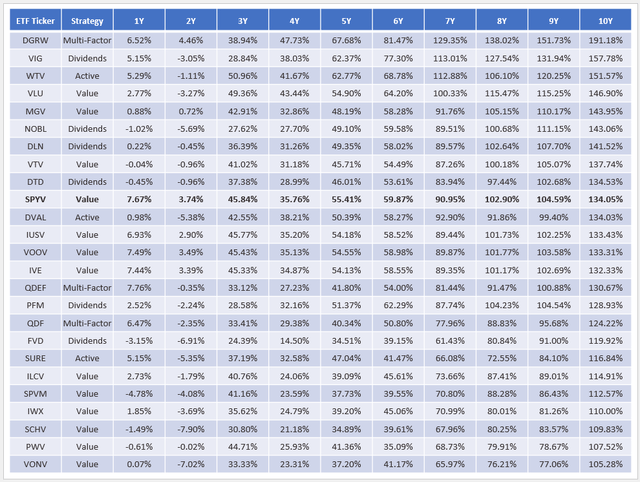This screenshot has width=640, height=482.
Task: Select the PWV ticker cell
Action: coord(33,446)
